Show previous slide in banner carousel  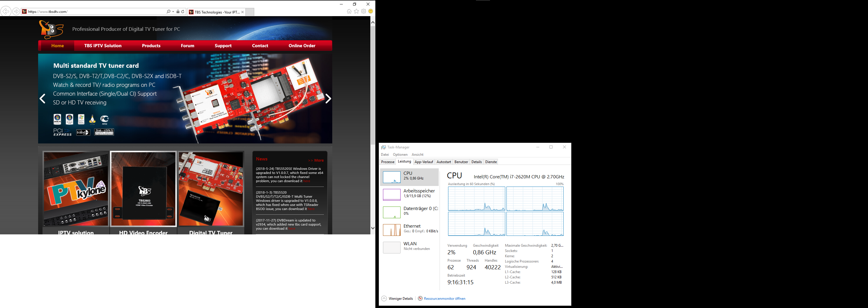coord(43,99)
